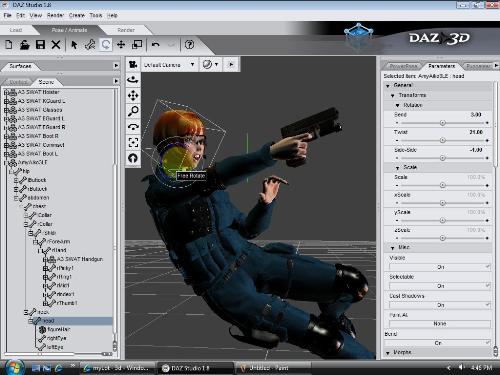The image size is (500, 375).
Task: Select the bone pose tool in toolbar
Action: point(90,45)
